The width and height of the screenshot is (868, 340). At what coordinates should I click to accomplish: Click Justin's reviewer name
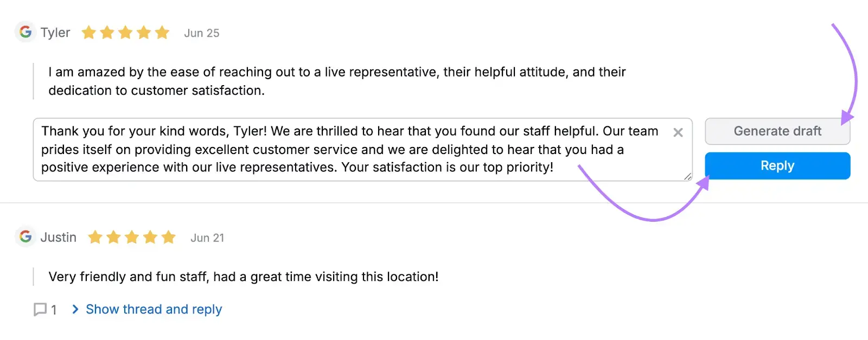click(58, 237)
